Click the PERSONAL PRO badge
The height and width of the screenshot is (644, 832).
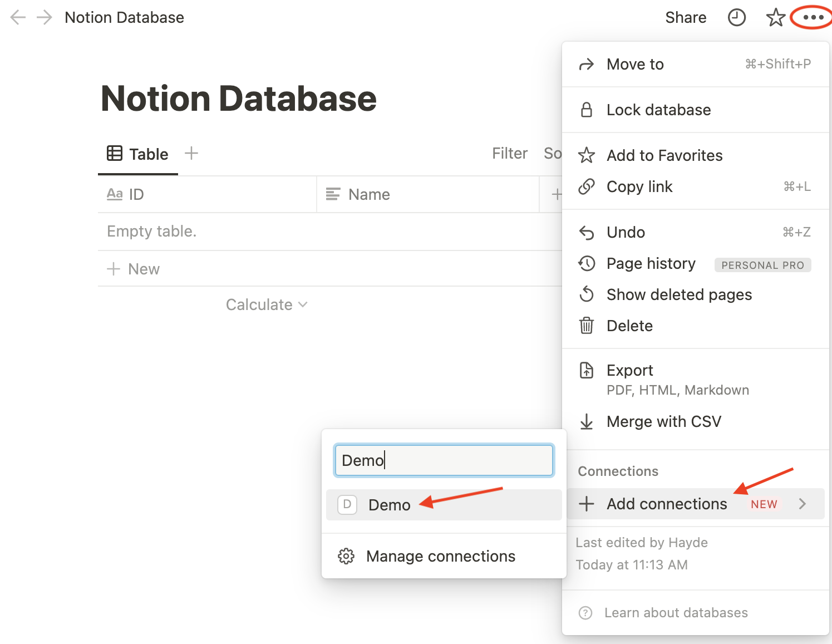click(x=762, y=265)
